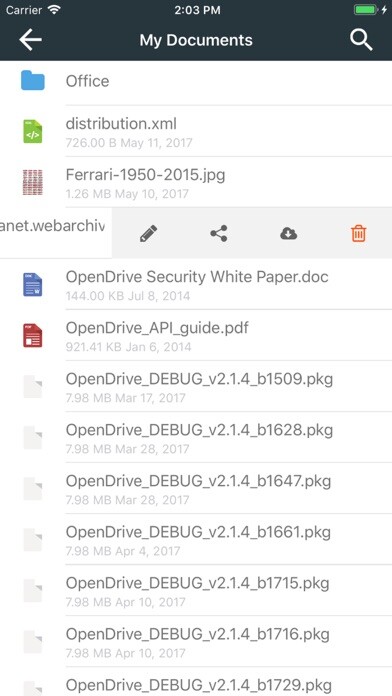Screen dimensions: 392x696
Task: Tap the green XML file icon
Action: pyautogui.click(x=33, y=131)
